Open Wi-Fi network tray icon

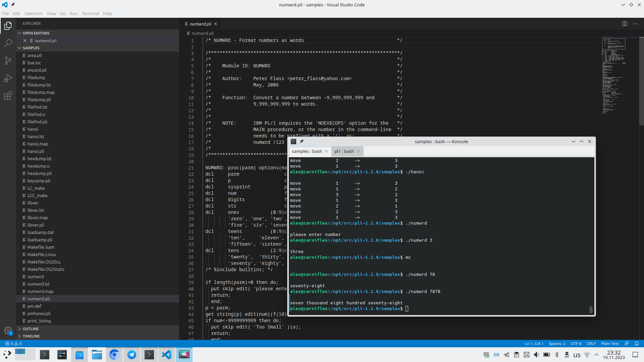point(587,355)
